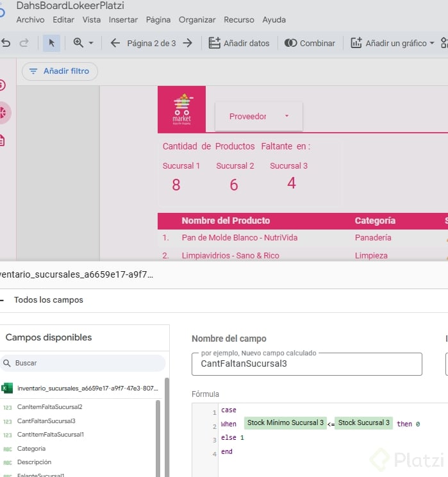Open the Ayuda menu
The width and height of the screenshot is (448, 477).
tap(274, 20)
